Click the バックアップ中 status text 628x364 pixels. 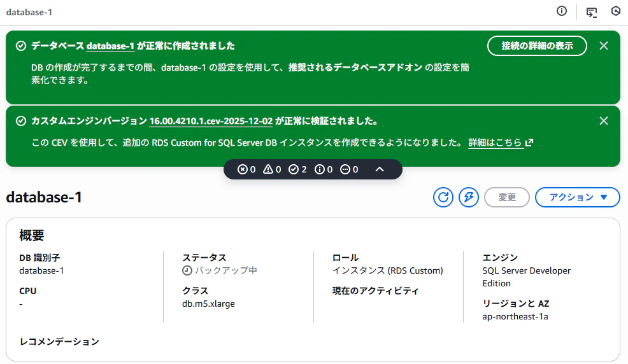tap(226, 271)
